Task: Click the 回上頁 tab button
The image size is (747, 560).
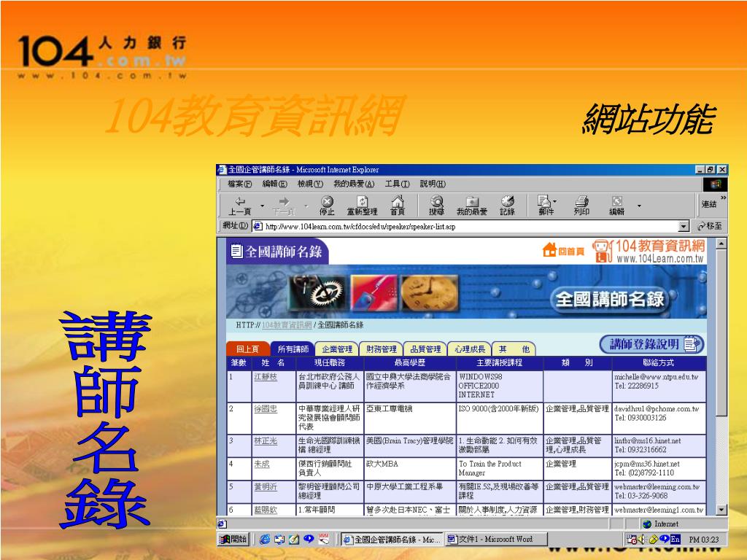Action: click(248, 349)
